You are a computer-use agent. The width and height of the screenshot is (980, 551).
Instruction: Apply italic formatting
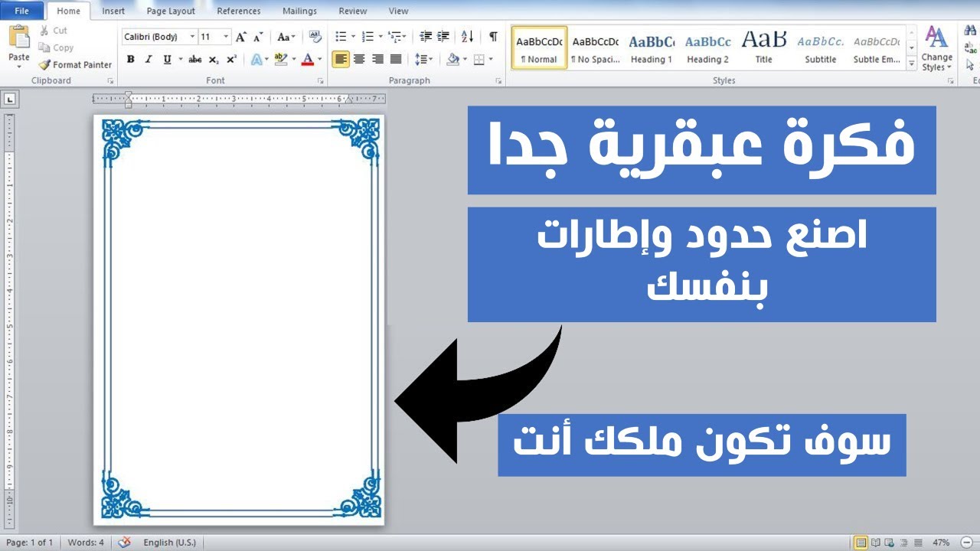point(148,59)
